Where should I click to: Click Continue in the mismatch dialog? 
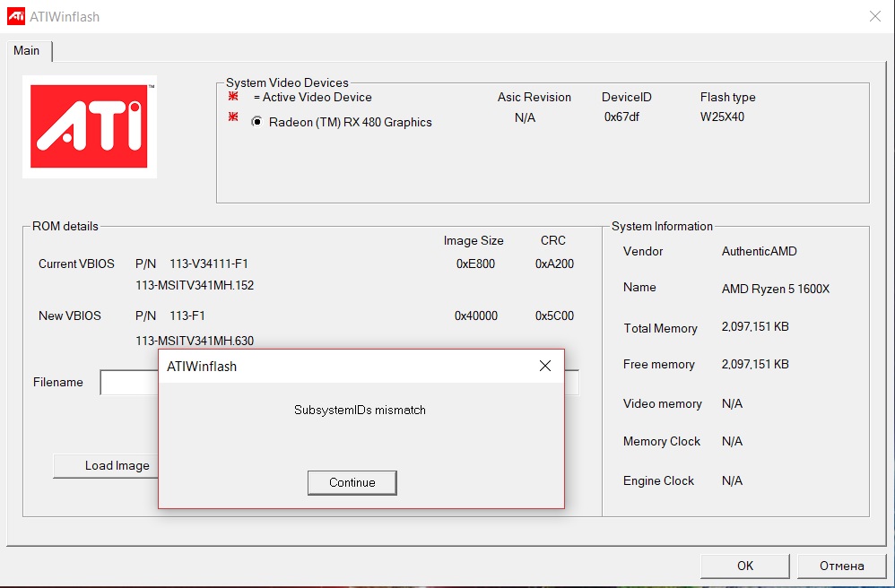coord(352,482)
